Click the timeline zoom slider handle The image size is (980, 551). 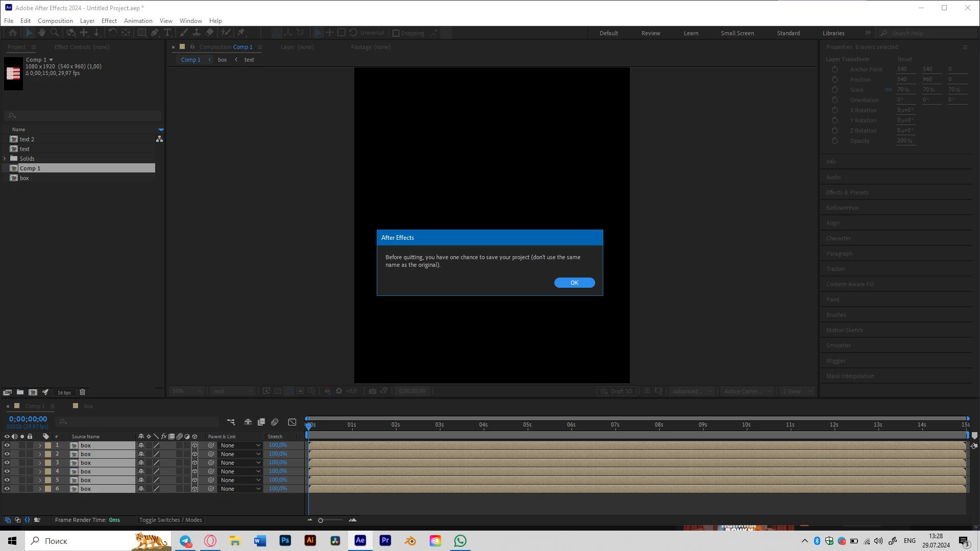coord(321,520)
